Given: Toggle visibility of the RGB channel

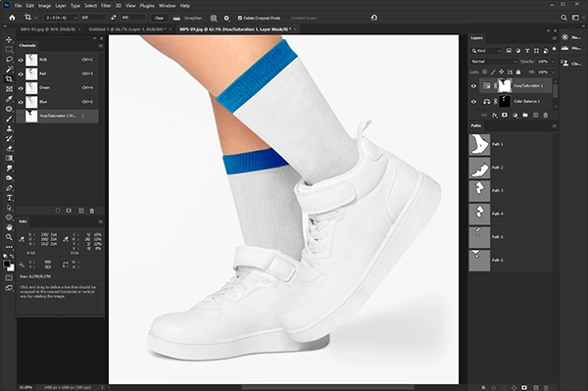Looking at the screenshot, I should (21, 60).
